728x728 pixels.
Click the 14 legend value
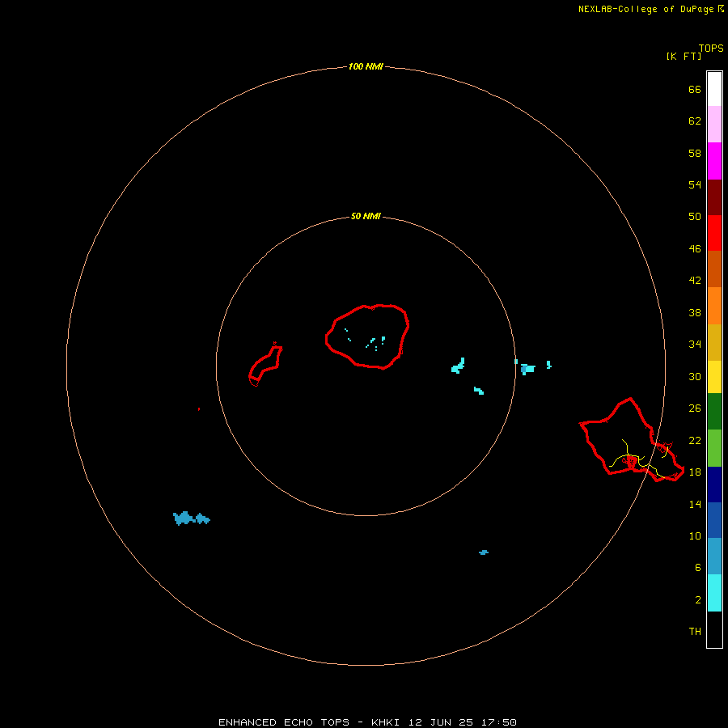(695, 504)
